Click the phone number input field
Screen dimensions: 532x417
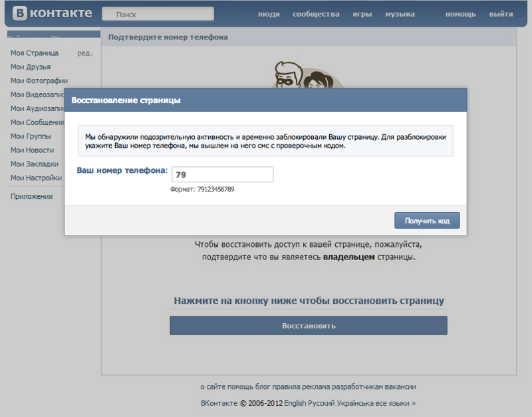(x=223, y=174)
